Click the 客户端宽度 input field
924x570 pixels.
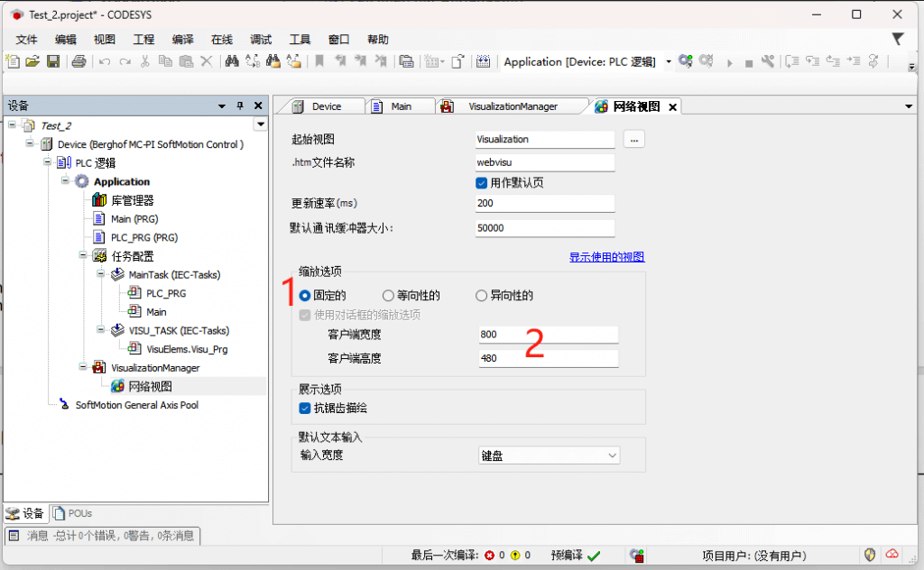tap(548, 335)
